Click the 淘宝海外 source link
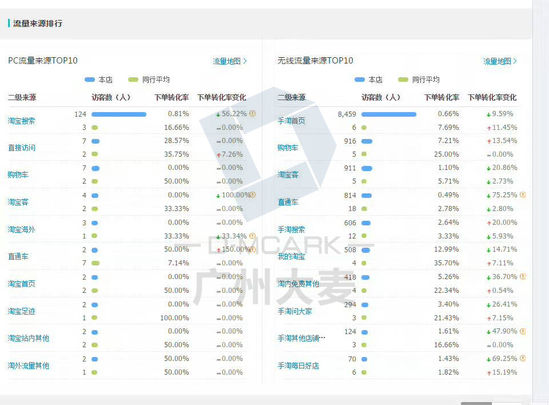This screenshot has height=405, width=549. point(21,230)
